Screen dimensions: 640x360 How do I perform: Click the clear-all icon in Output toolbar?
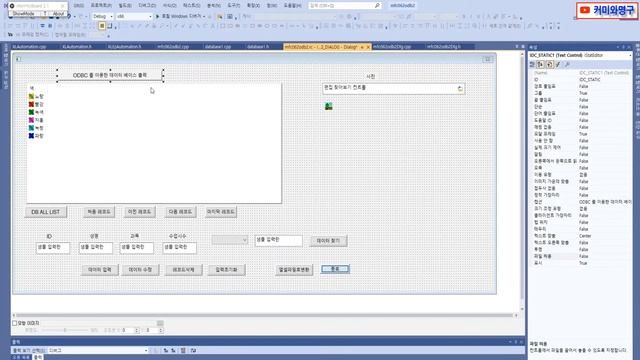183,350
